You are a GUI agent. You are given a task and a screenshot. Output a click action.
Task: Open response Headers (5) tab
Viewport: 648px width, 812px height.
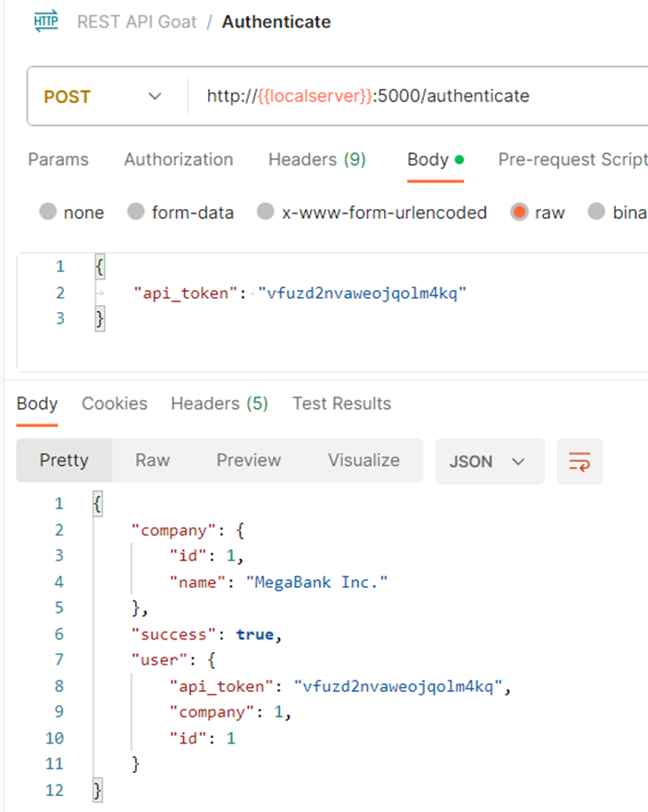(220, 404)
